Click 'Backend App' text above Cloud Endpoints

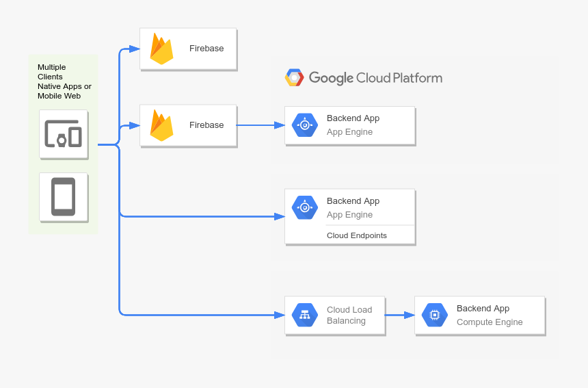353,201
